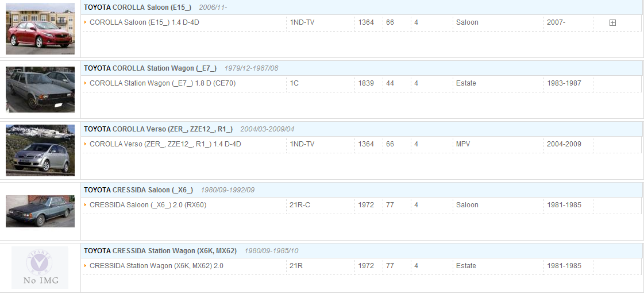
Task: Click year range 1981-1985 in Cressida Wagon row
Action: pos(564,265)
